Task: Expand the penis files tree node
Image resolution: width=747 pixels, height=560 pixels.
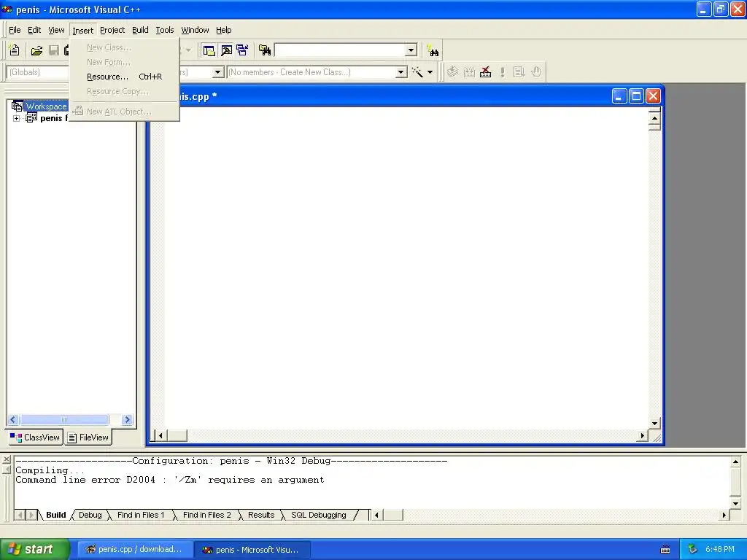Action: [x=16, y=118]
